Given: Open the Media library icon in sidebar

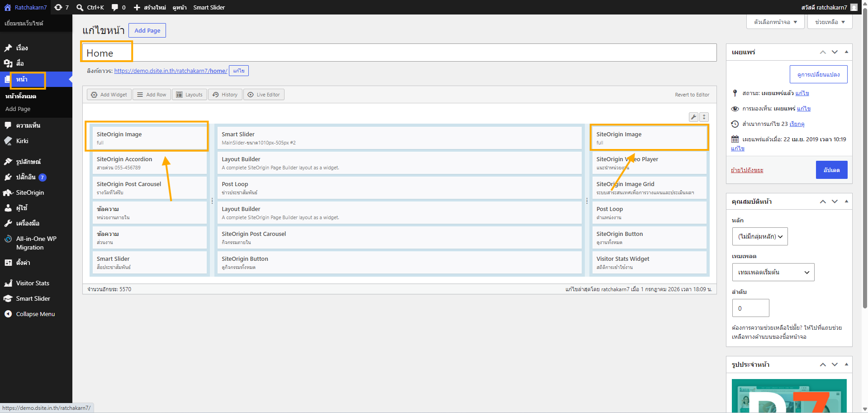Looking at the screenshot, I should click(x=8, y=63).
